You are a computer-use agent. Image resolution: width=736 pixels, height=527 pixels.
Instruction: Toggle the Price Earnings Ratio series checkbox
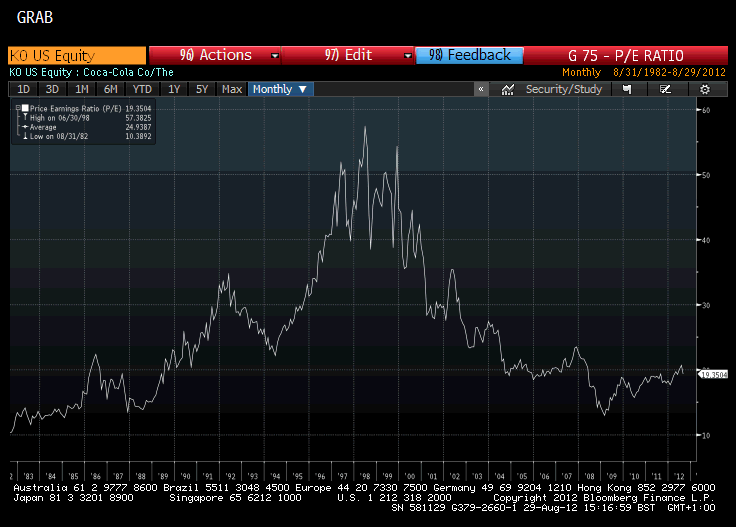[25, 108]
